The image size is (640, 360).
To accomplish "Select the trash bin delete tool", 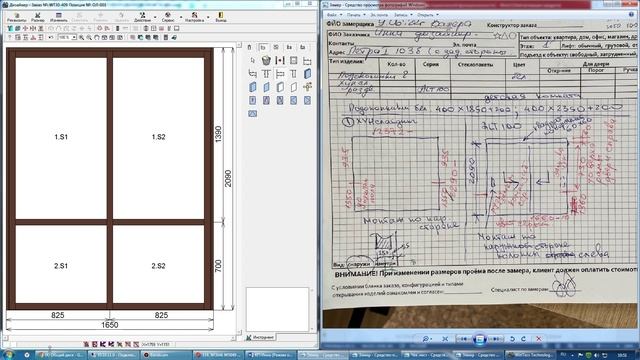I will click(x=266, y=60).
